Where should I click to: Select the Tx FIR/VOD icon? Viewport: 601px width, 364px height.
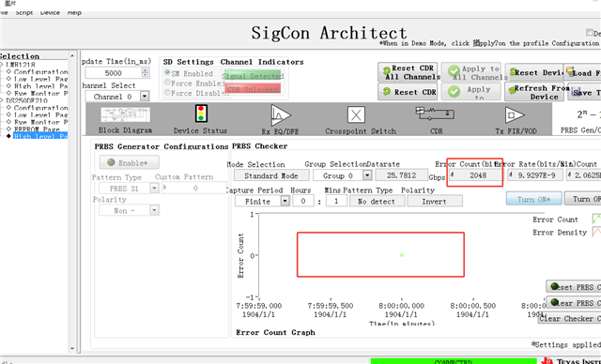tap(515, 115)
